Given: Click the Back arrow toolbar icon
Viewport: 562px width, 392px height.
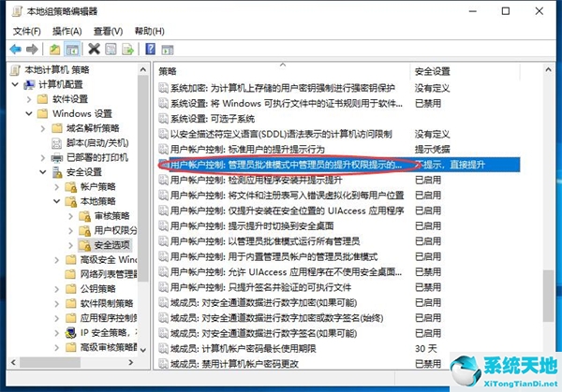Looking at the screenshot, I should point(15,49).
